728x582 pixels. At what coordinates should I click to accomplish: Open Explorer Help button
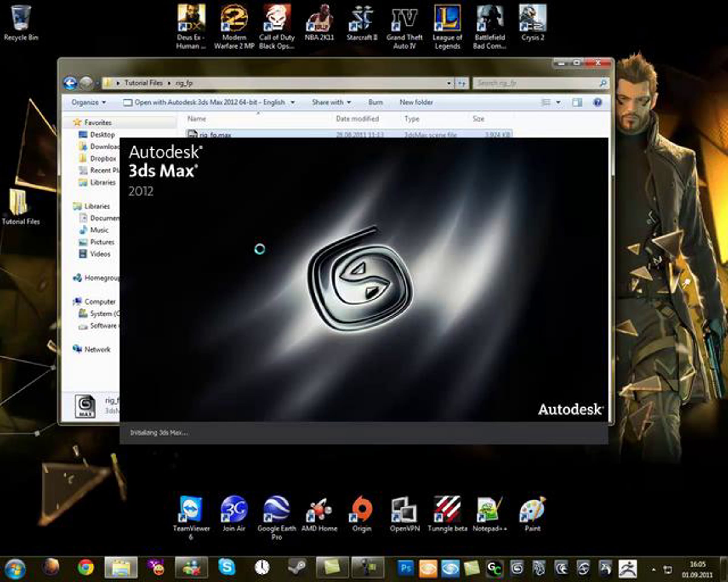pyautogui.click(x=597, y=102)
